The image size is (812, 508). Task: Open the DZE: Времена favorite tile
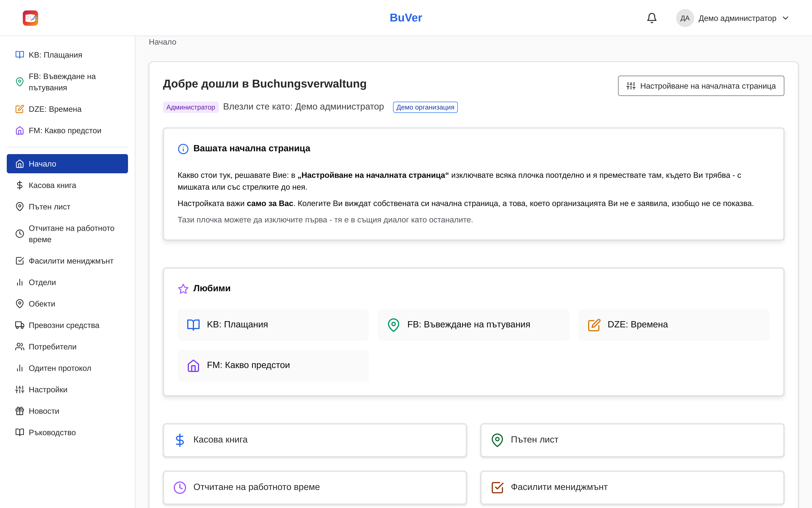(674, 325)
